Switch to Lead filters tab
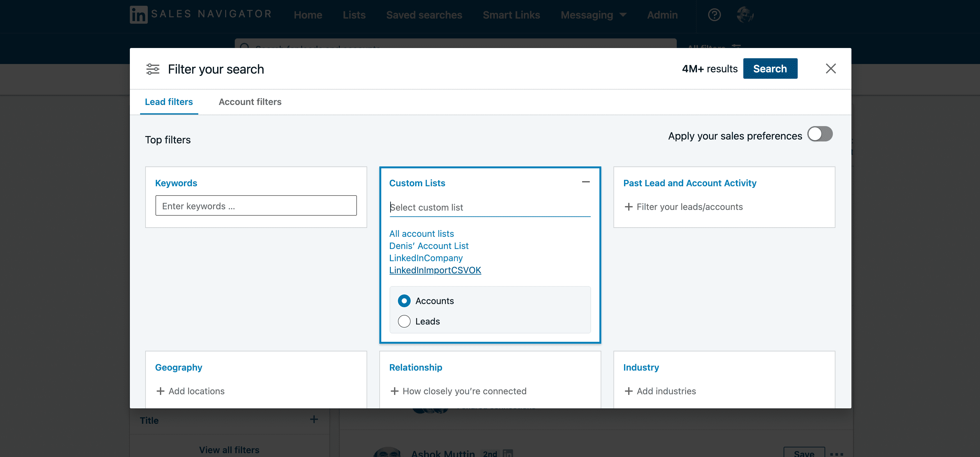Viewport: 980px width, 457px height. [x=169, y=101]
